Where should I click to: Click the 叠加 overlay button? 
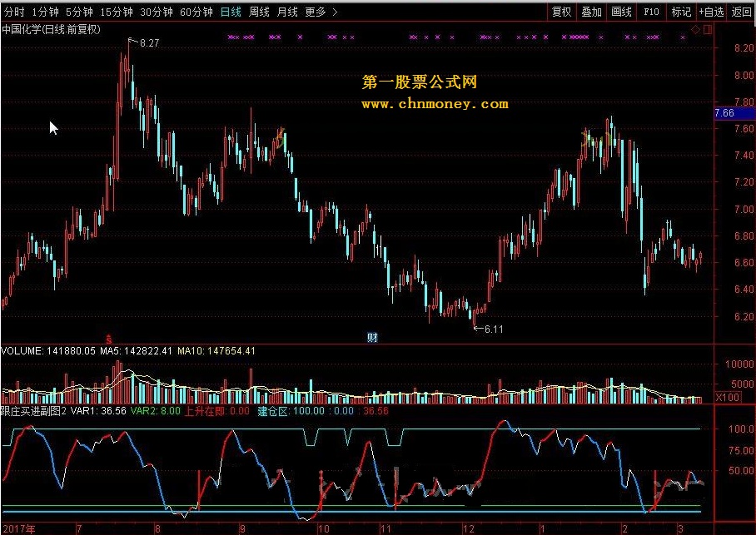coord(592,12)
